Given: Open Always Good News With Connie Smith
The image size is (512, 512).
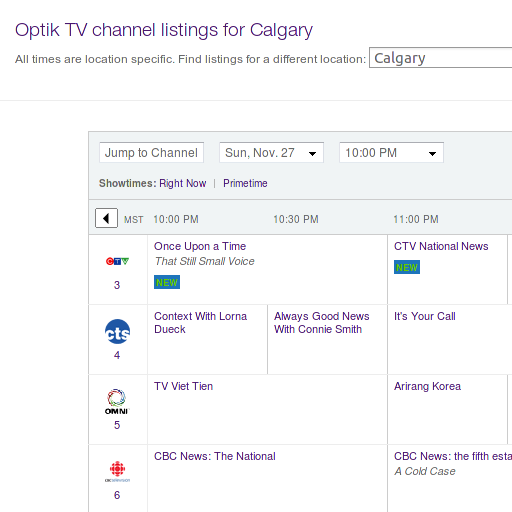Looking at the screenshot, I should point(321,323).
